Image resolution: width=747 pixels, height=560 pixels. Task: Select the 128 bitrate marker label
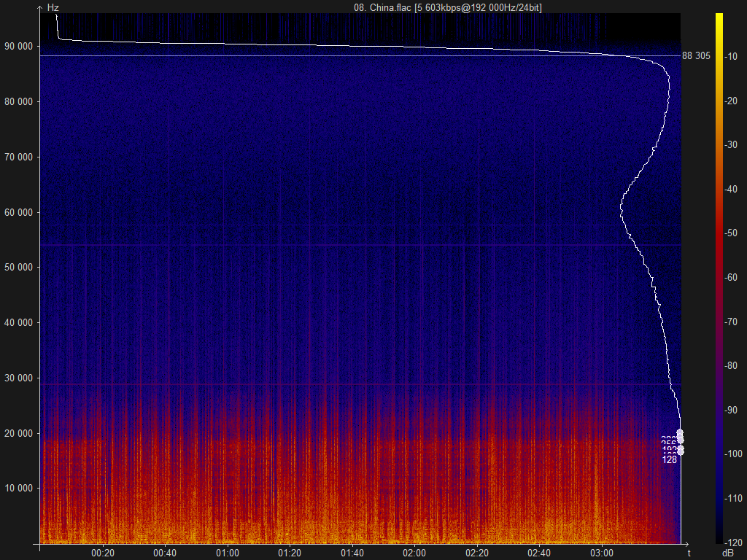670,459
